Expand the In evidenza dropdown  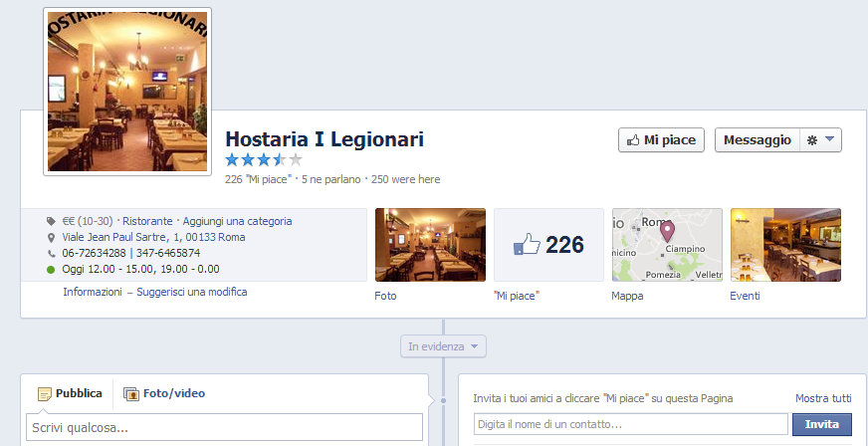(x=443, y=346)
